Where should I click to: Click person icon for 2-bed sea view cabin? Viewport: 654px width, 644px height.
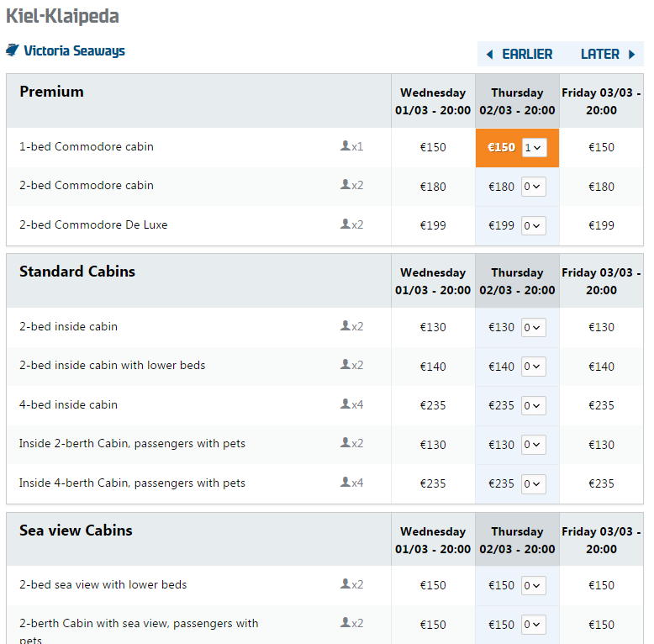[345, 584]
